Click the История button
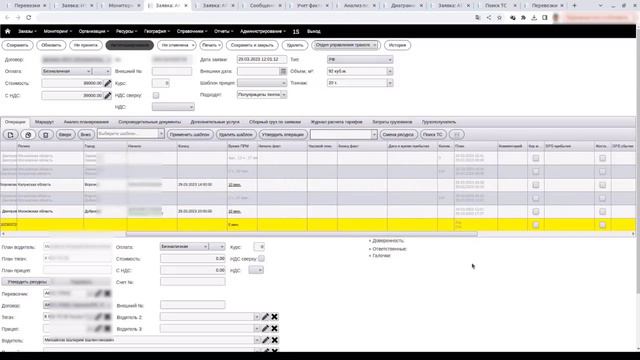Viewport: 640px width, 360px height. (x=397, y=45)
